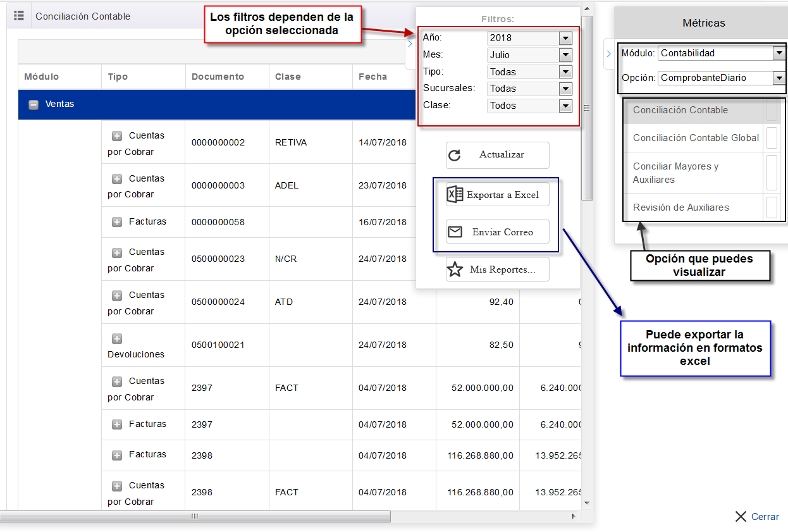Click the Documento column header
The width and height of the screenshot is (788, 532).
[218, 77]
